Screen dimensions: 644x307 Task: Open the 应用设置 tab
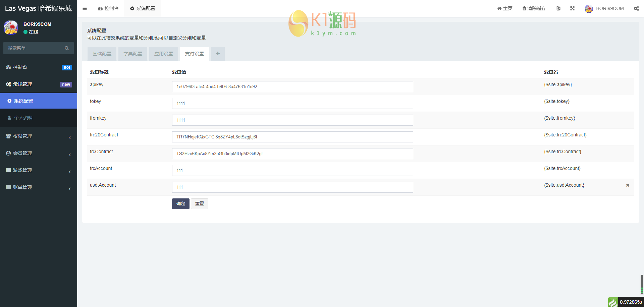coord(164,54)
